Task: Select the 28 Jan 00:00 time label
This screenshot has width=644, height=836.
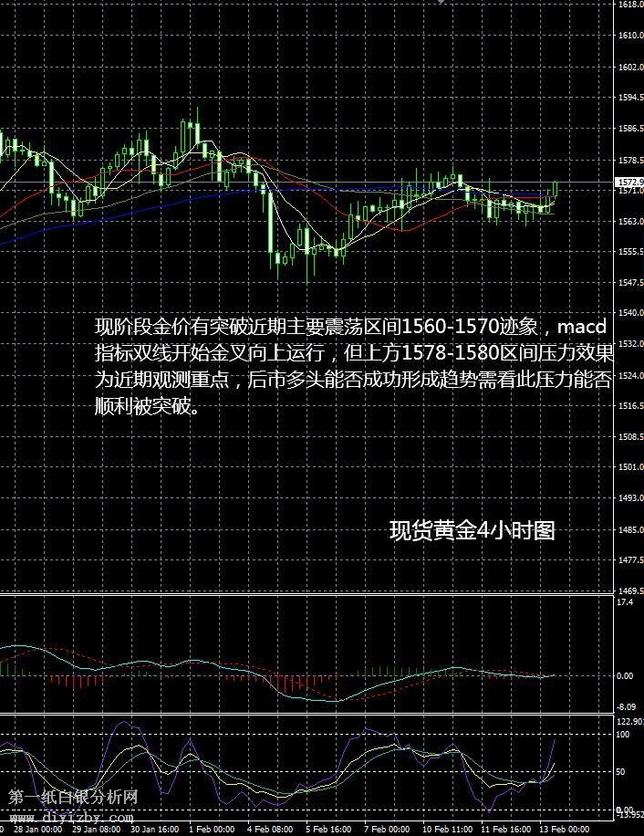Action: 37,830
